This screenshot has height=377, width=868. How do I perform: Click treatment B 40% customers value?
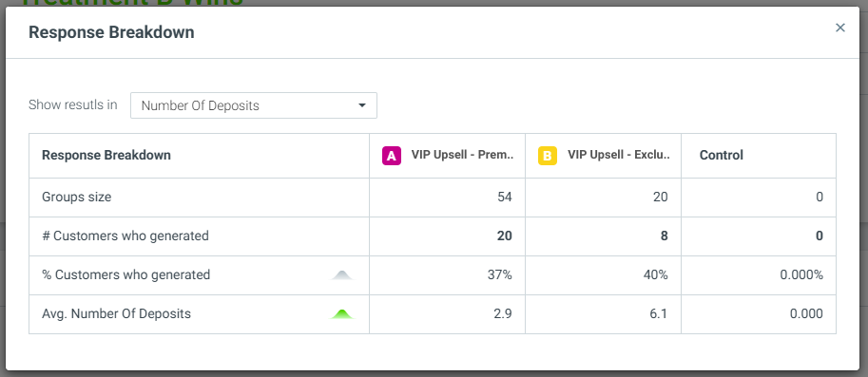[656, 274]
